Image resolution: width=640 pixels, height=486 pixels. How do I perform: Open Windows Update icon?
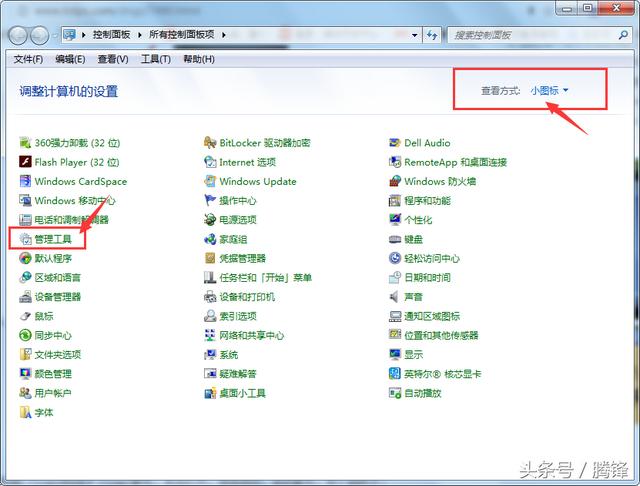tap(210, 181)
